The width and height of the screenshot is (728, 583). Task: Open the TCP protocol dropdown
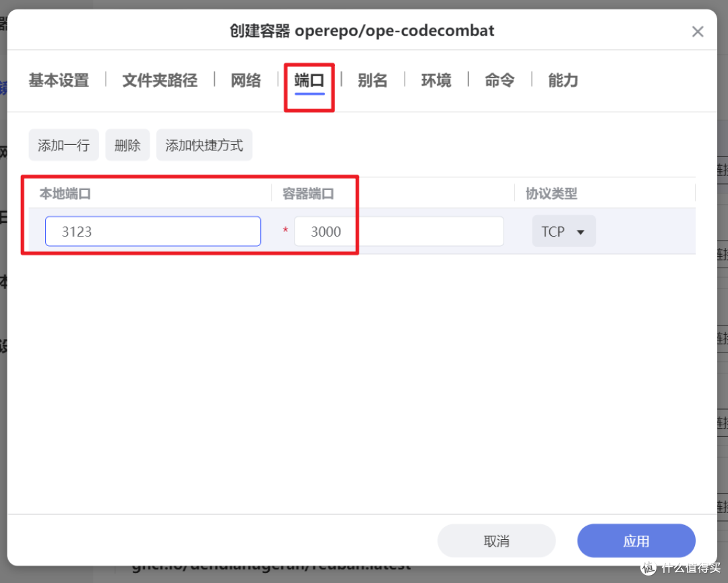tap(564, 231)
